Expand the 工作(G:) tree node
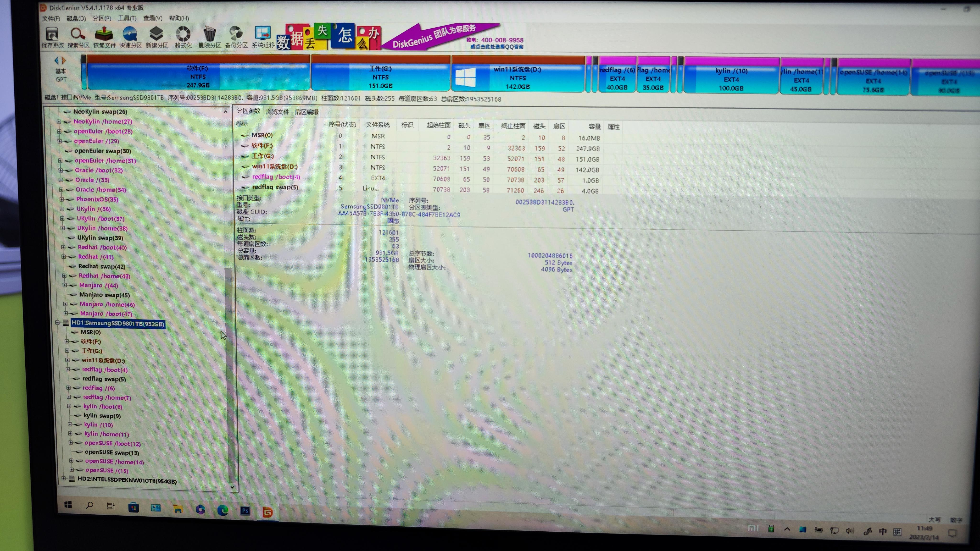 click(67, 351)
